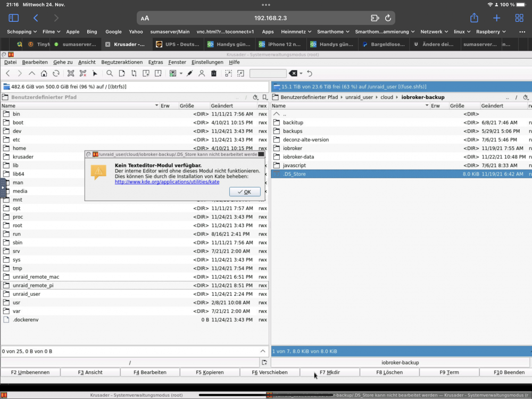The image size is (532, 399).
Task: Create new text file via toolbar icon
Action: point(122,73)
